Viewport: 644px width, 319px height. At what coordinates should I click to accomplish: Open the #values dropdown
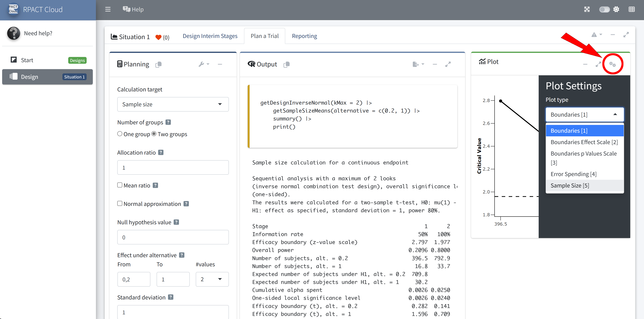(212, 279)
